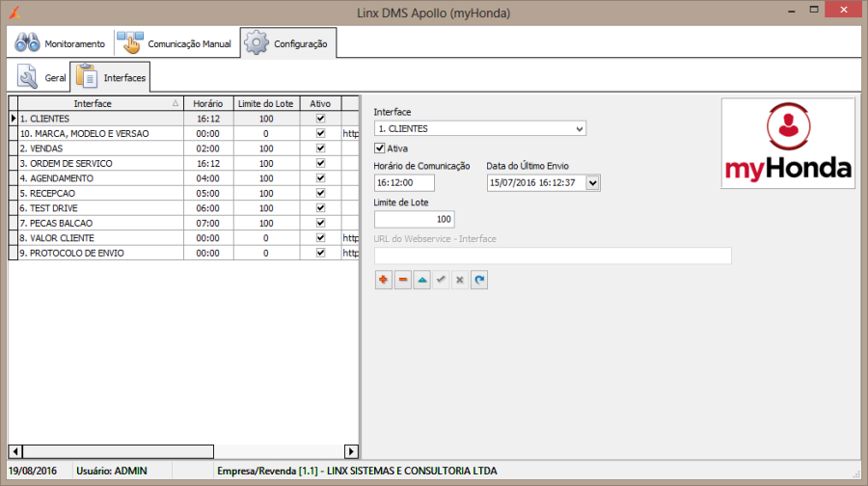
Task: Select the row 4. AGENDAMENTO
Action: (x=183, y=178)
